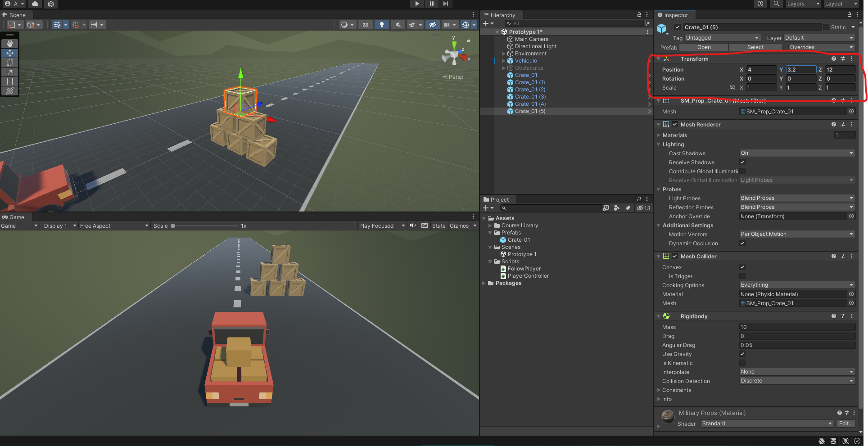
Task: Toggle the Crate_01 (5) active checkbox
Action: [x=678, y=27]
